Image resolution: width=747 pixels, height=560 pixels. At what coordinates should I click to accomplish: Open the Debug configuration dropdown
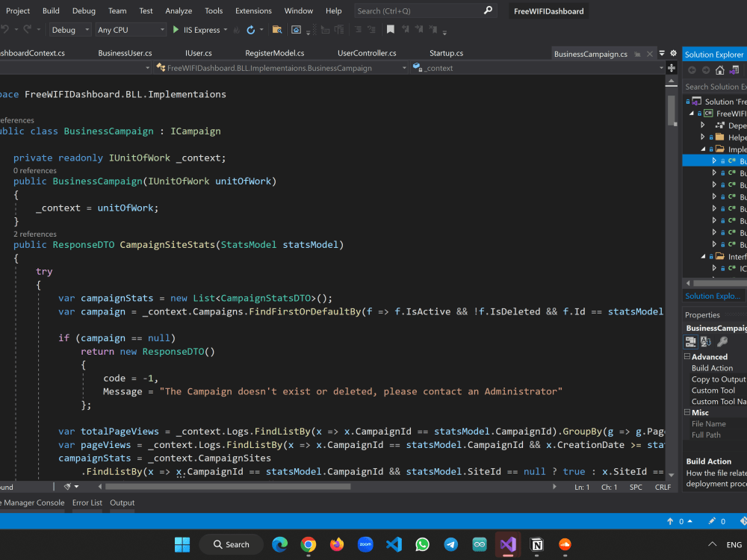coord(70,30)
